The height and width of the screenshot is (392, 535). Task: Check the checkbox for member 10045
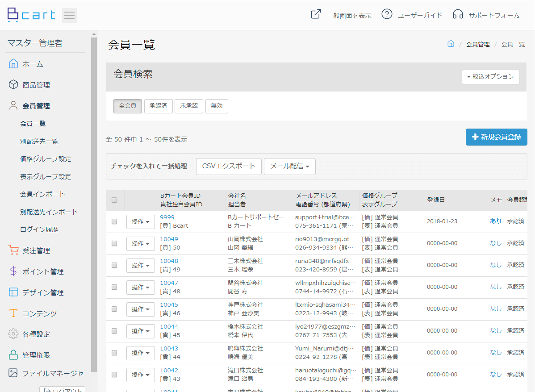114,309
